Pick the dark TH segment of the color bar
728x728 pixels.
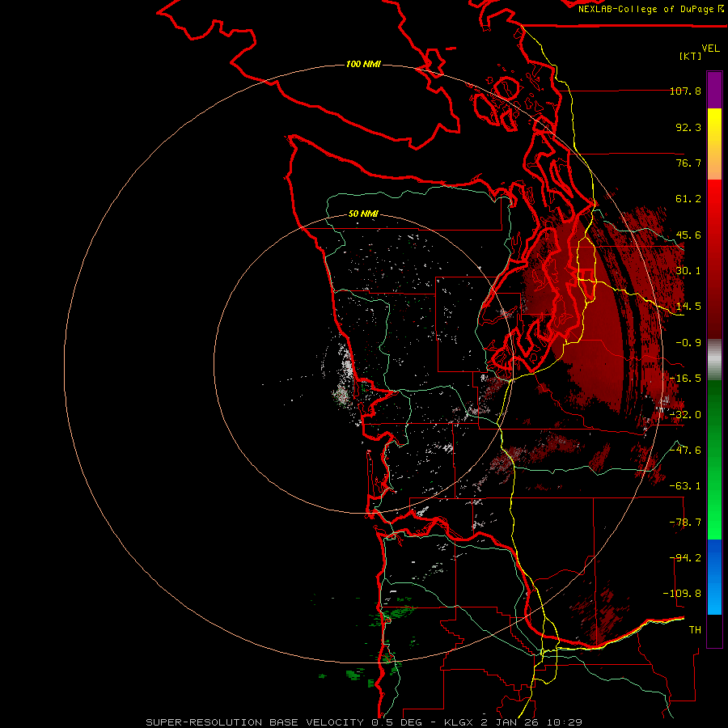coord(714,631)
